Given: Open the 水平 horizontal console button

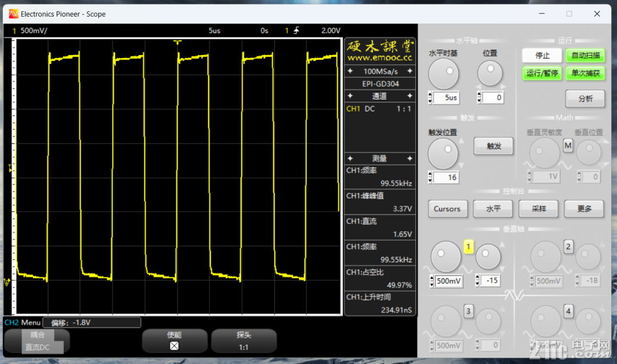Looking at the screenshot, I should pos(493,209).
